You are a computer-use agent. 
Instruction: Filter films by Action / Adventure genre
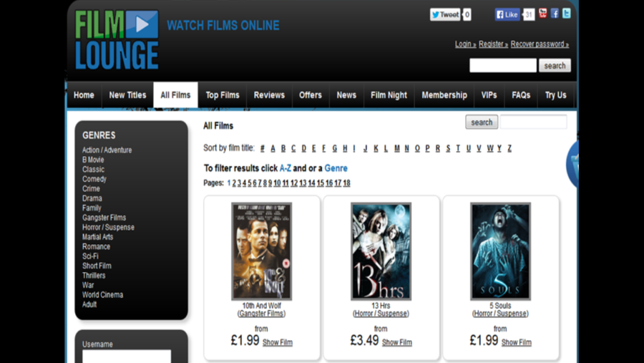[x=107, y=150]
